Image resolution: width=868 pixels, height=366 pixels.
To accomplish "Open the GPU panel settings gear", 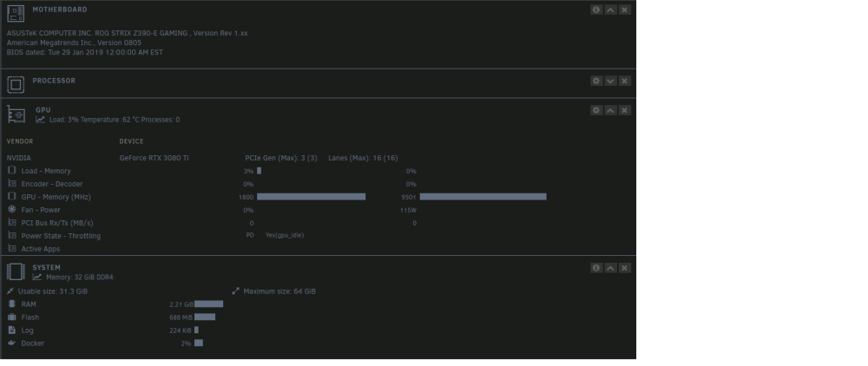I will (x=596, y=110).
